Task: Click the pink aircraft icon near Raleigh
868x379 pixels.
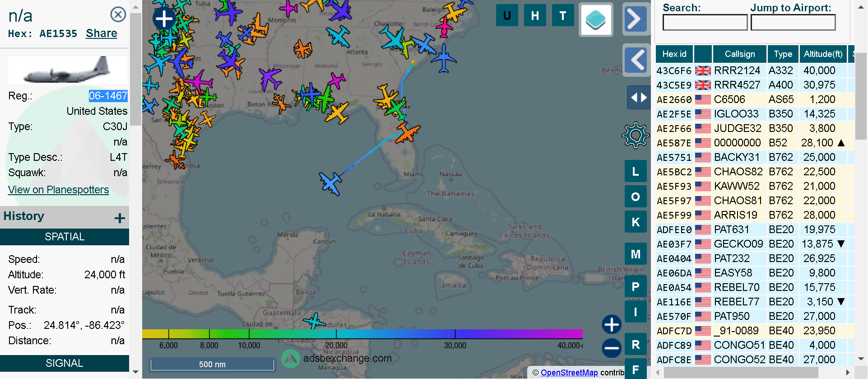Action: point(445,27)
